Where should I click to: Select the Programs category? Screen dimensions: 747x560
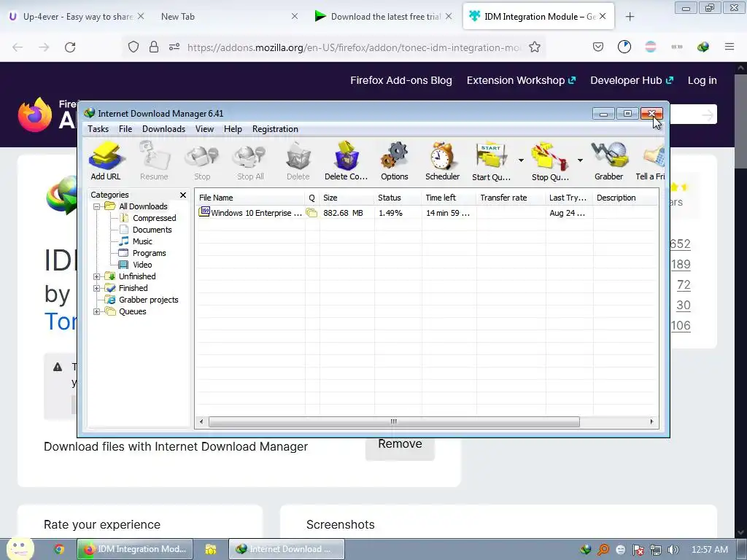(149, 253)
